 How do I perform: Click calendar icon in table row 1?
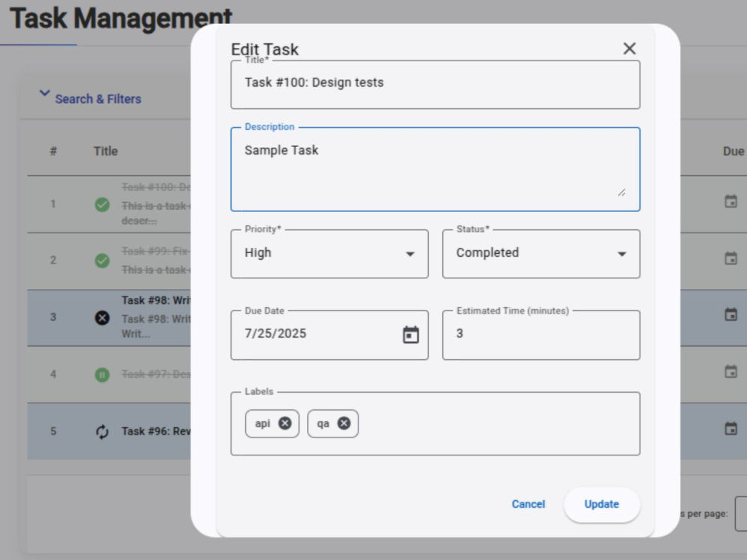(x=731, y=202)
